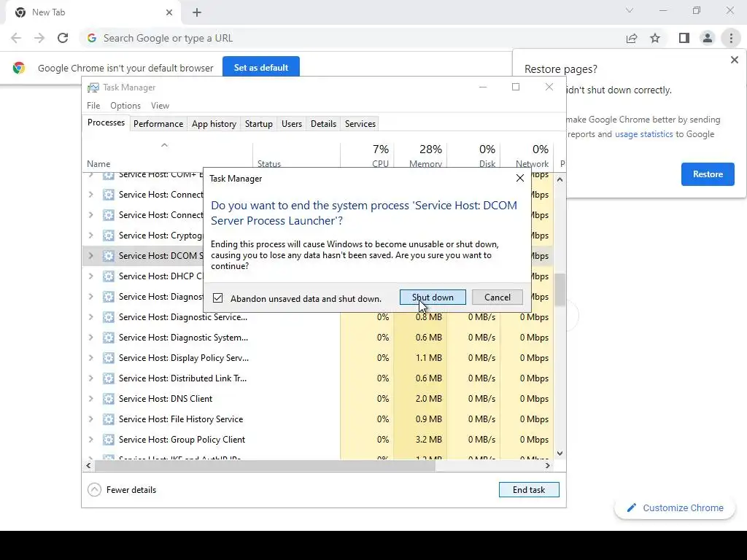Image resolution: width=747 pixels, height=560 pixels.
Task: Open the tab search chevron in Chrome title bar
Action: [x=630, y=10]
